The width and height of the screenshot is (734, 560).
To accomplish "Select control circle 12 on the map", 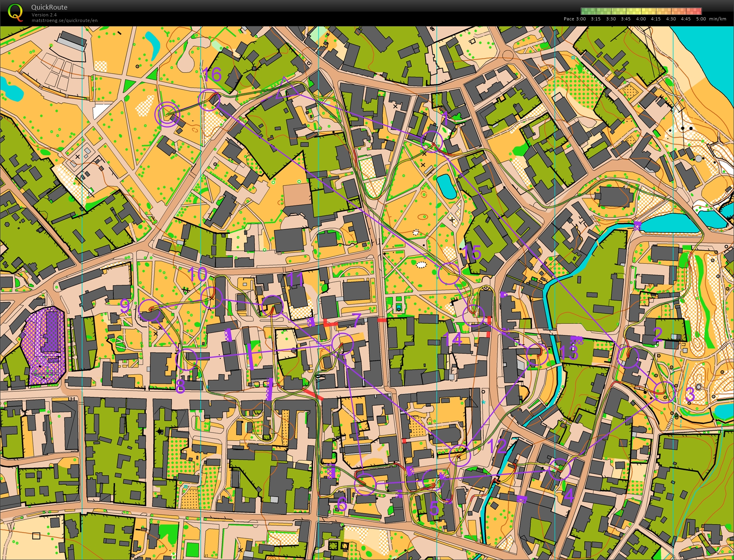I will click(x=460, y=455).
